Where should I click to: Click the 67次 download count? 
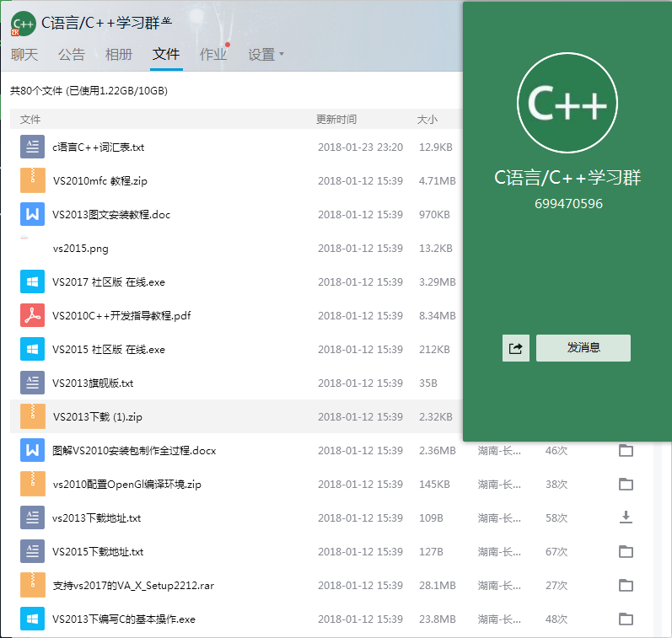(x=556, y=552)
